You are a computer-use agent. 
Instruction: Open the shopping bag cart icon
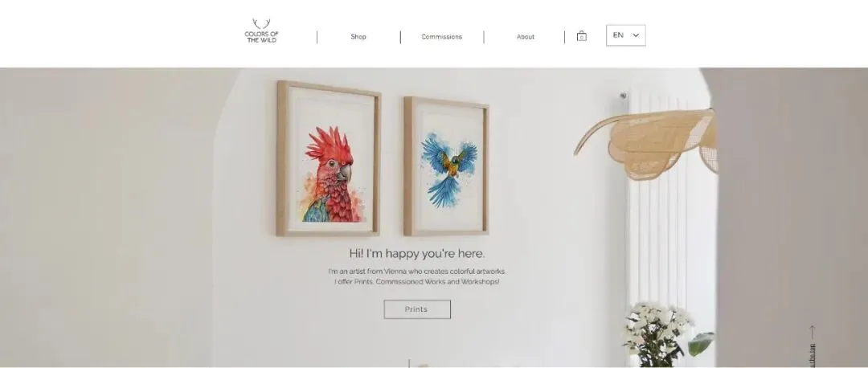(581, 36)
